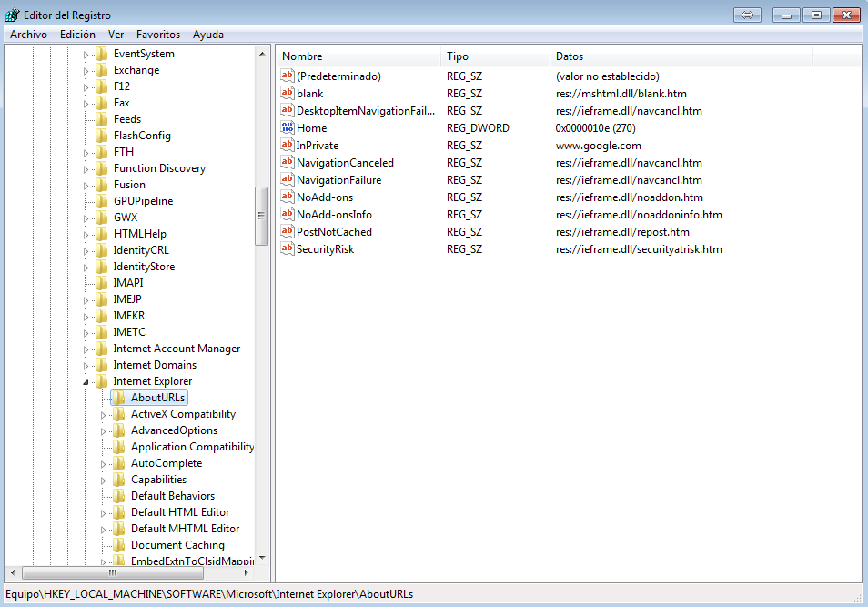Sort values by the Nombre column header
The height and width of the screenshot is (607, 868).
[358, 56]
